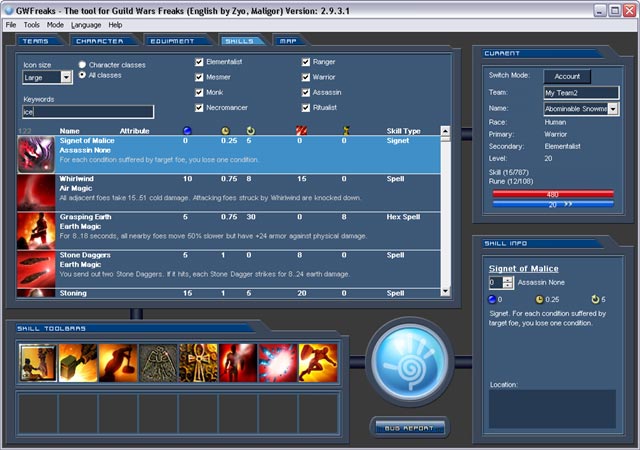640x450 pixels.
Task: Uncheck the Ritualist checkbox
Action: [x=306, y=108]
